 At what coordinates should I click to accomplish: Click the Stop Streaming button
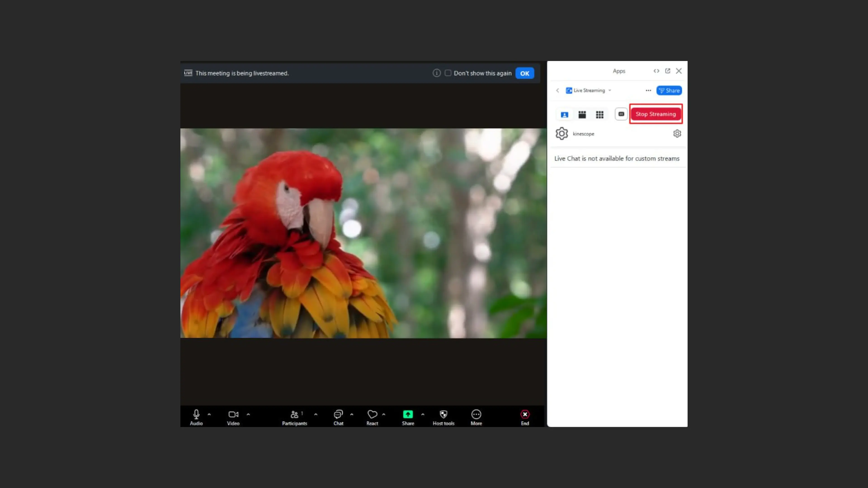(x=655, y=114)
